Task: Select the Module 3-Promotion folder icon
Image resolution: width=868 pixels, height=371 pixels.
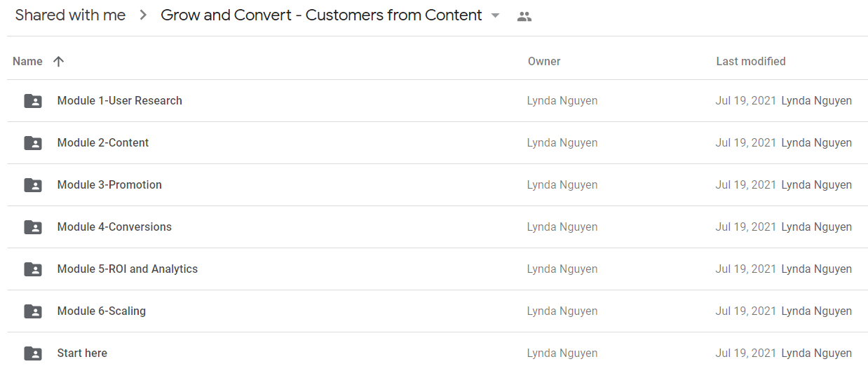Action: (33, 185)
